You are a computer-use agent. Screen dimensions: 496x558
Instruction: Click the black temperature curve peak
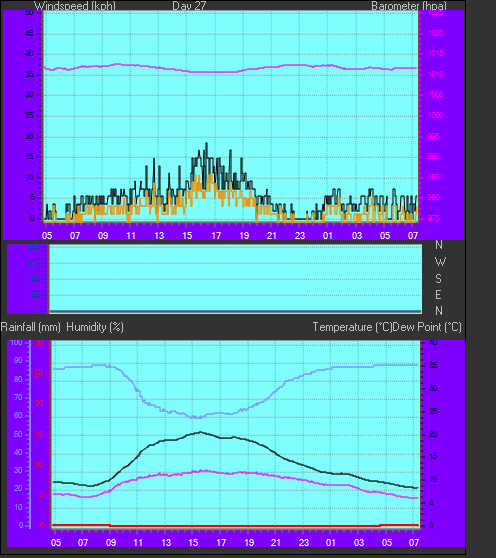pyautogui.click(x=200, y=432)
